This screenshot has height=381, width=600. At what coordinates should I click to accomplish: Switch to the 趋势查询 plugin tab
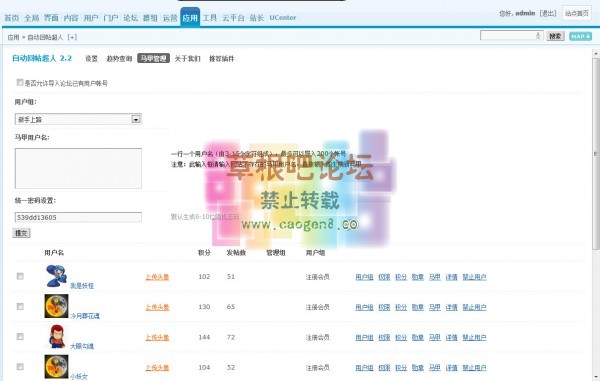click(x=119, y=59)
